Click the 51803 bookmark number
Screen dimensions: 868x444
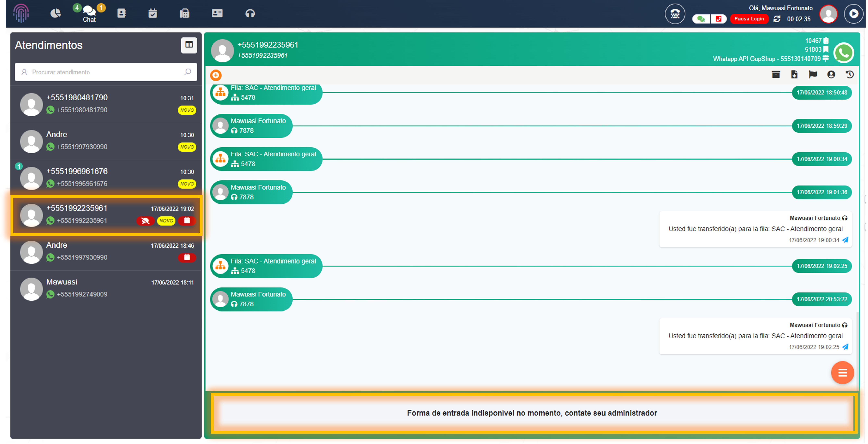pyautogui.click(x=813, y=50)
